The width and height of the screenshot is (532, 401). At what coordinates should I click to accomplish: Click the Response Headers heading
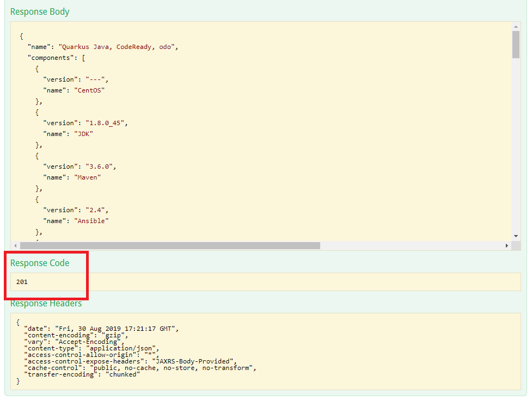(46, 304)
